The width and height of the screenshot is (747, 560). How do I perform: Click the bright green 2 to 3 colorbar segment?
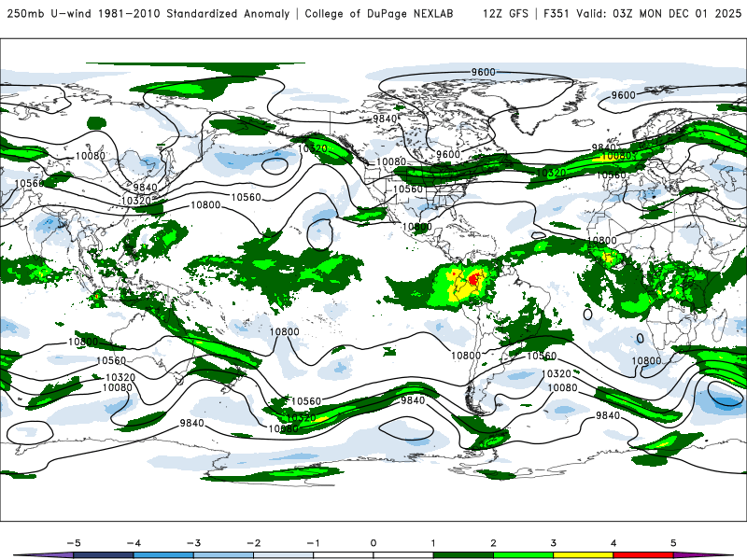[x=523, y=555]
